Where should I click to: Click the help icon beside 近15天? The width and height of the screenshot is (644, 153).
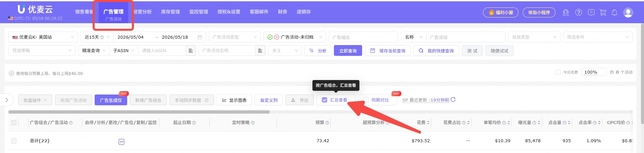point(102,37)
